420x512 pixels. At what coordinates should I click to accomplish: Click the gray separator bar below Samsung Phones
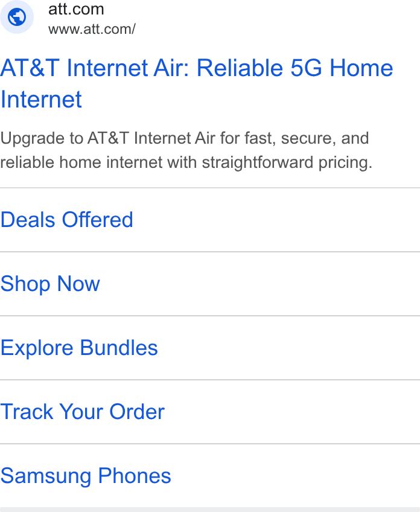210,510
